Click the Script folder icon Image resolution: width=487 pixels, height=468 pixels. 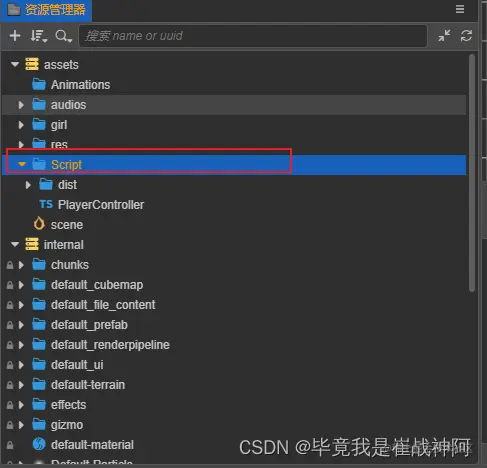pos(39,164)
